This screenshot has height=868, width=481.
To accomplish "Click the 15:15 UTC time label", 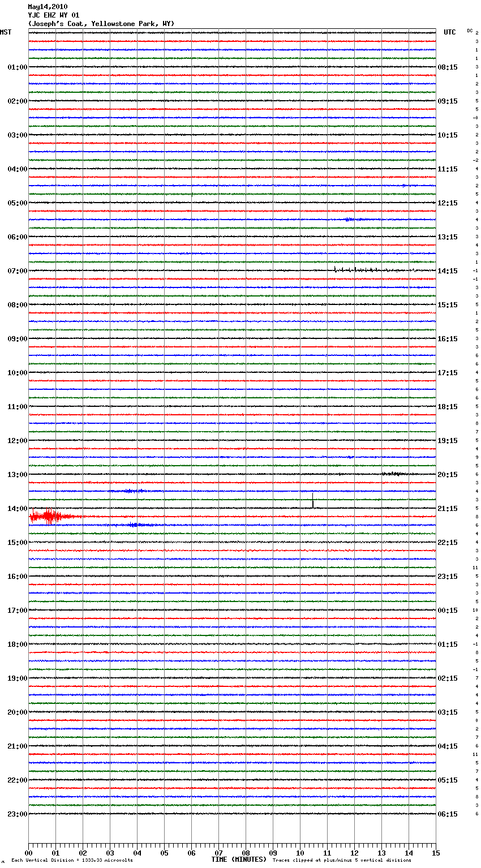I will pos(448,305).
